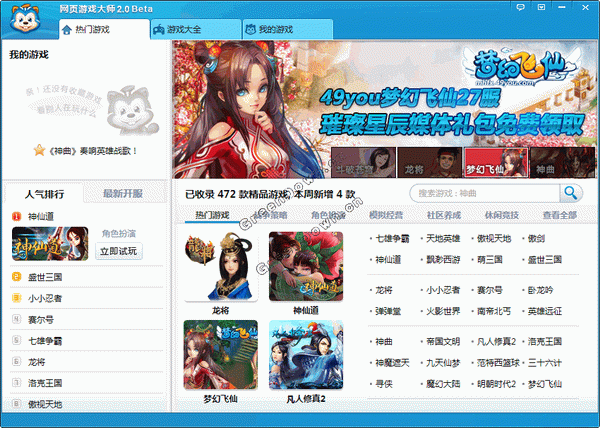Select the 模拟经营 category filter
600x428 pixels.
coord(386,215)
